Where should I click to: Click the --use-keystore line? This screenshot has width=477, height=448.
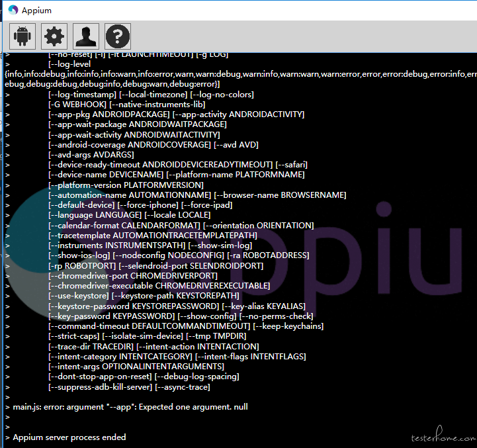coord(144,296)
